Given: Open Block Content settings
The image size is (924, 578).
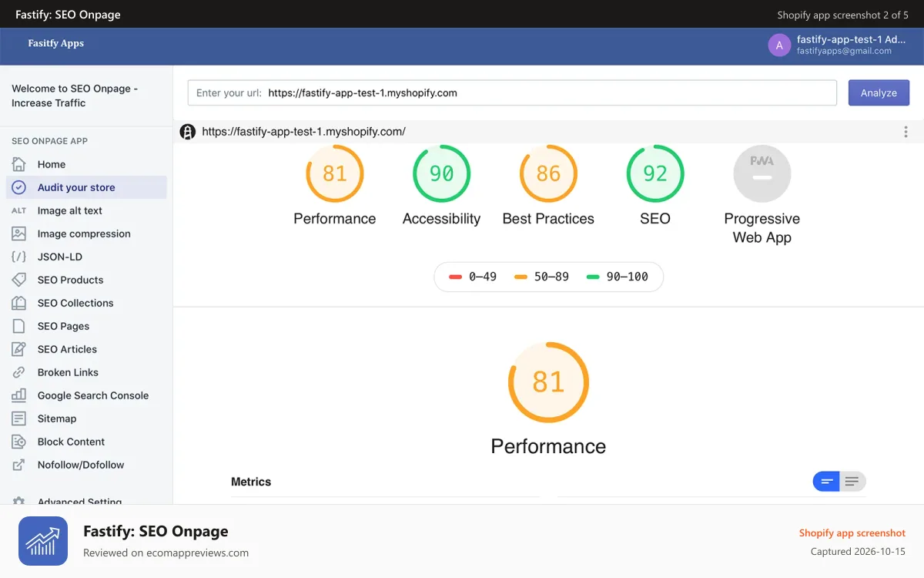Looking at the screenshot, I should (86, 442).
